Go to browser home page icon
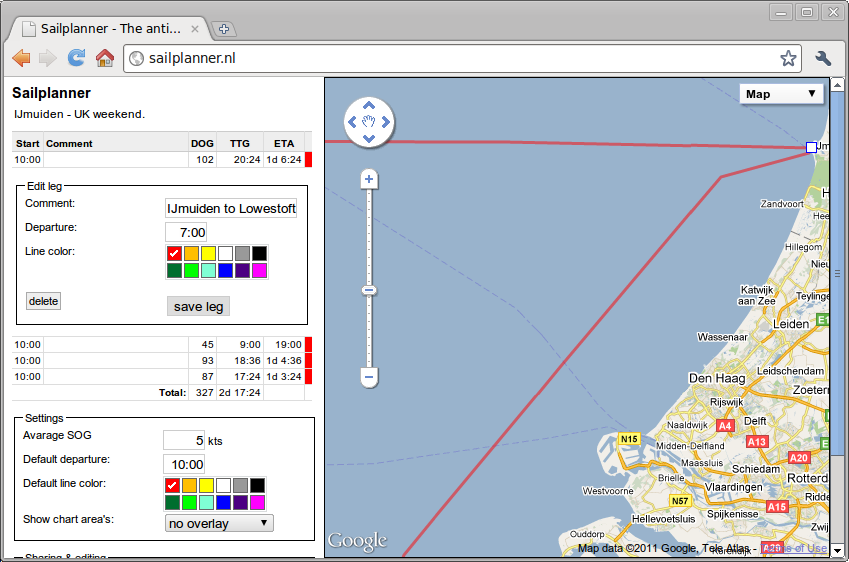 (x=104, y=58)
